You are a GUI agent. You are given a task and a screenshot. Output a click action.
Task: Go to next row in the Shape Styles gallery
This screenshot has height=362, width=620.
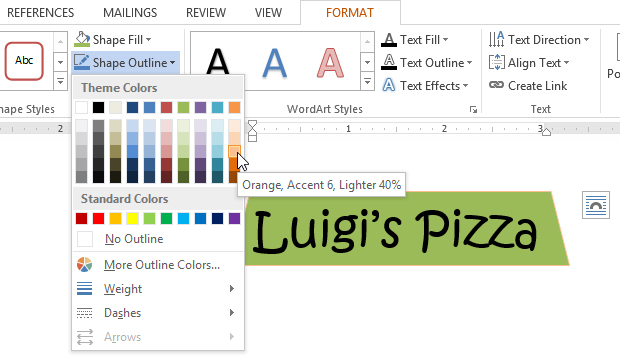[60, 62]
